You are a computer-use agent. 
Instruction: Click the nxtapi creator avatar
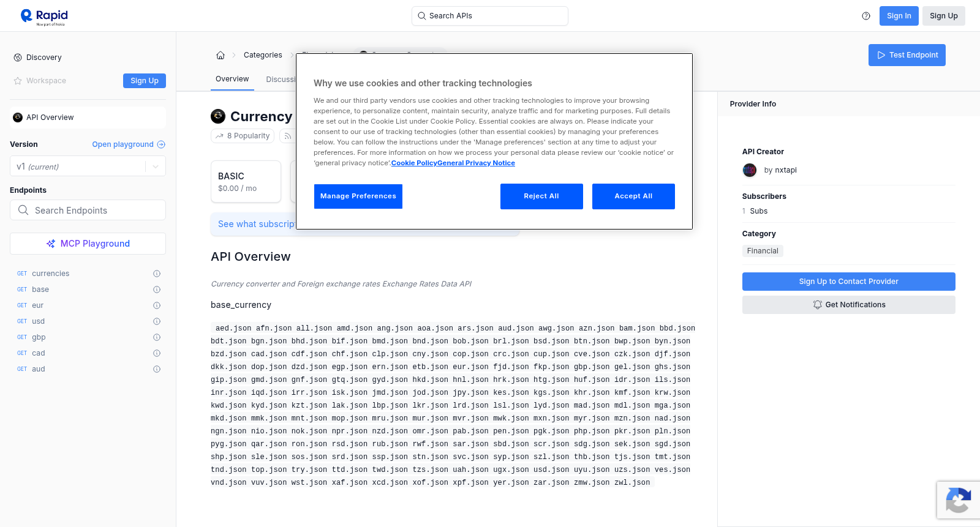point(750,170)
